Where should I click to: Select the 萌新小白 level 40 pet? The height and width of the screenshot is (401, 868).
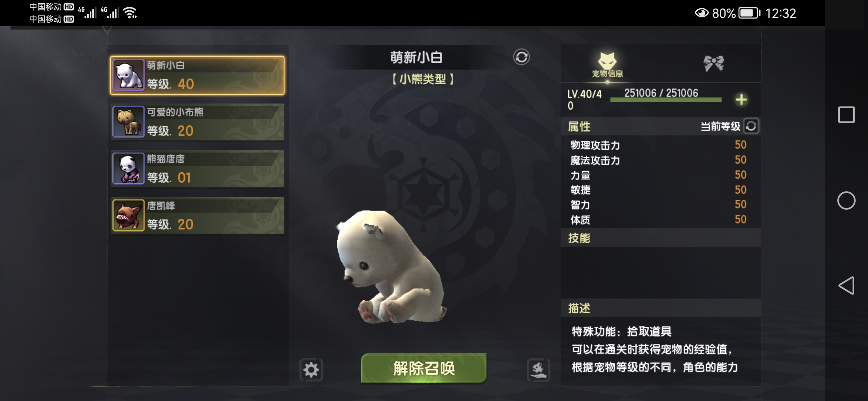point(197,75)
